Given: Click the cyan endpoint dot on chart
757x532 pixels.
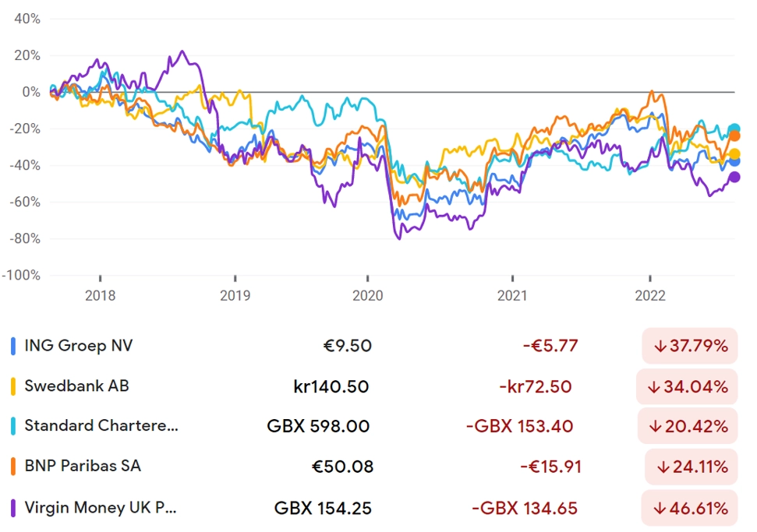Looking at the screenshot, I should point(734,129).
